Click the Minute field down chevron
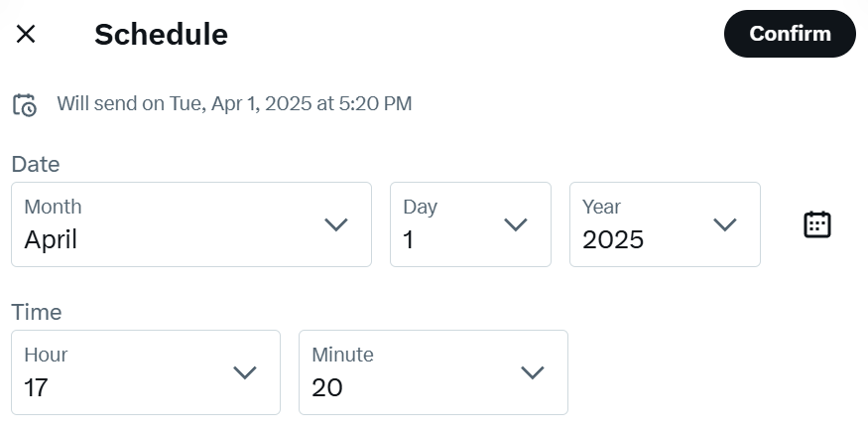868x434 pixels. (533, 372)
